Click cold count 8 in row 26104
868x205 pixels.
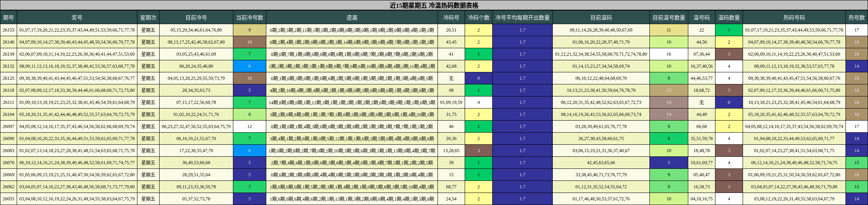tap(250, 114)
